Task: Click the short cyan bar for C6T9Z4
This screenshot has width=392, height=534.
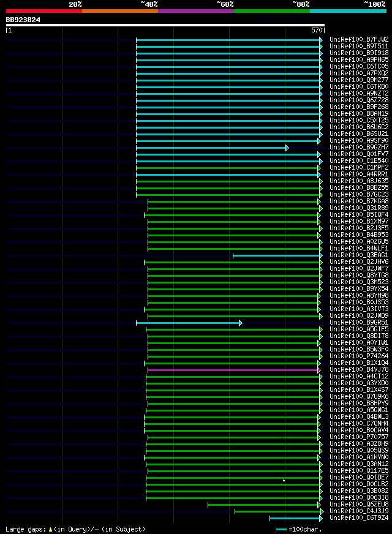Action: click(296, 519)
